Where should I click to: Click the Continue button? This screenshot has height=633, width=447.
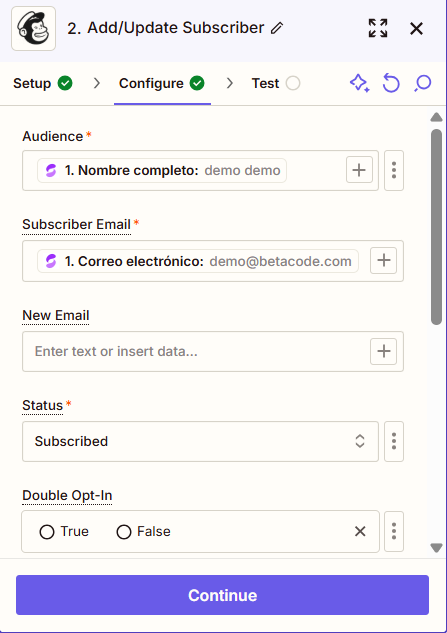pyautogui.click(x=222, y=595)
